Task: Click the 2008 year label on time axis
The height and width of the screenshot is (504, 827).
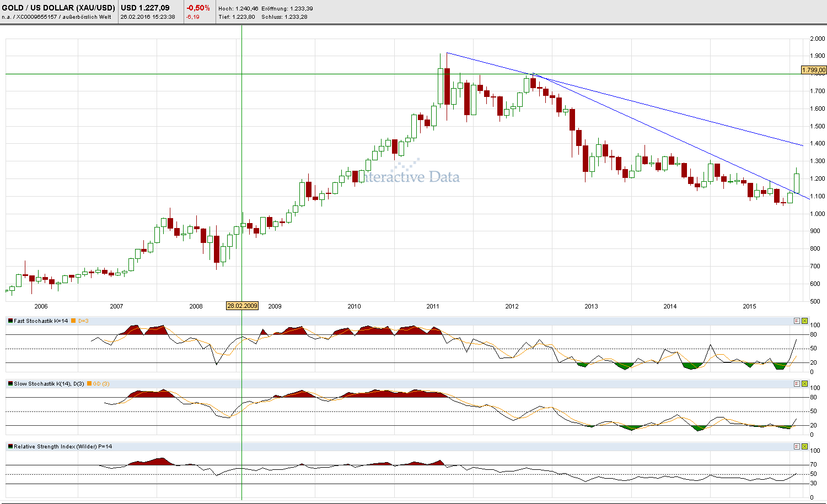Action: pos(196,306)
